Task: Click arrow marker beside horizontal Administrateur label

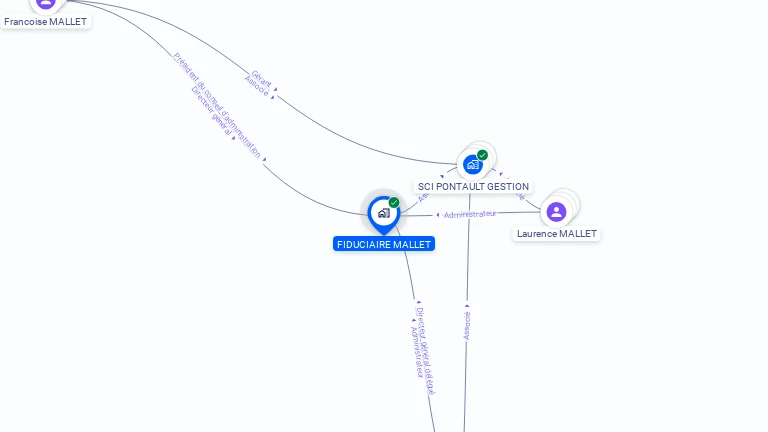Action: tap(437, 215)
